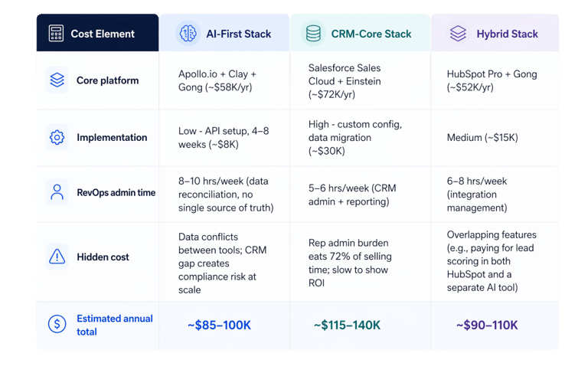Select the AI-First Stack column header

point(233,34)
